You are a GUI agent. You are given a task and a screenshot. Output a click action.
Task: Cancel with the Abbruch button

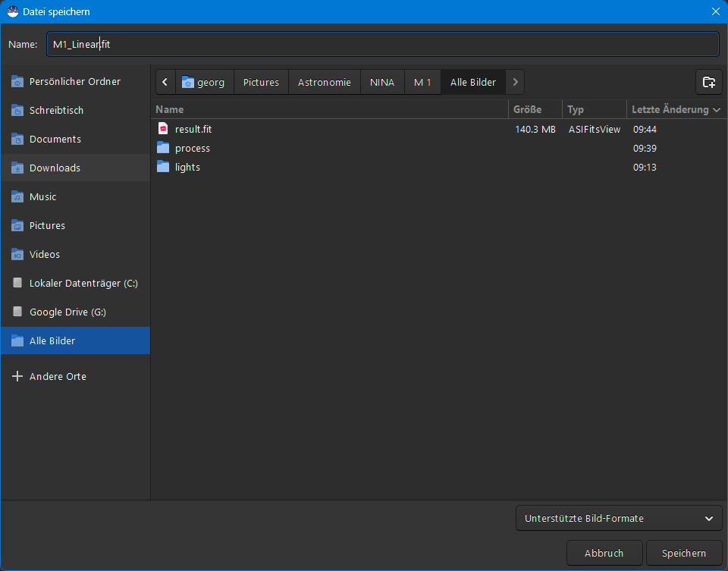pos(604,554)
